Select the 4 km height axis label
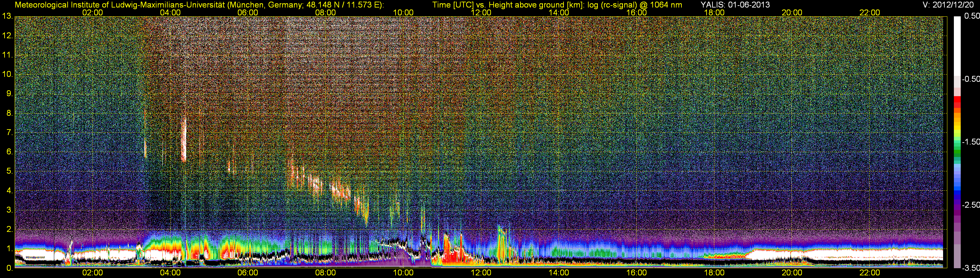The width and height of the screenshot is (980, 278). [9, 191]
